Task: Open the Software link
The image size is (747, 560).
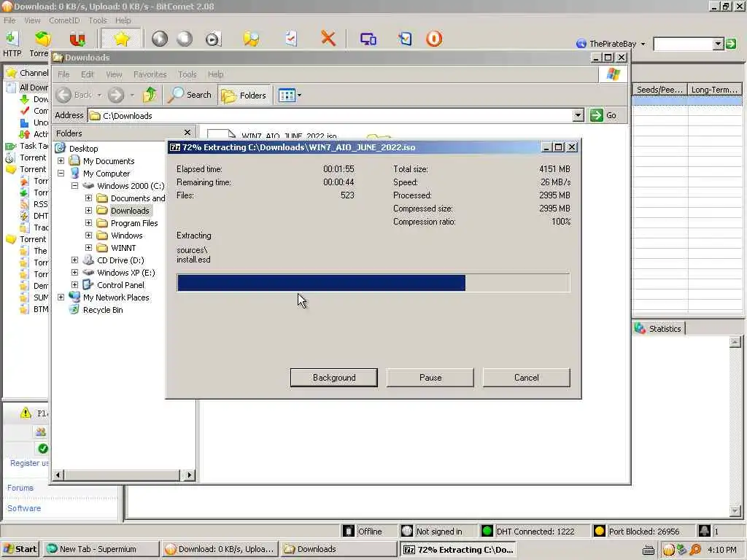Action: pyautogui.click(x=24, y=508)
